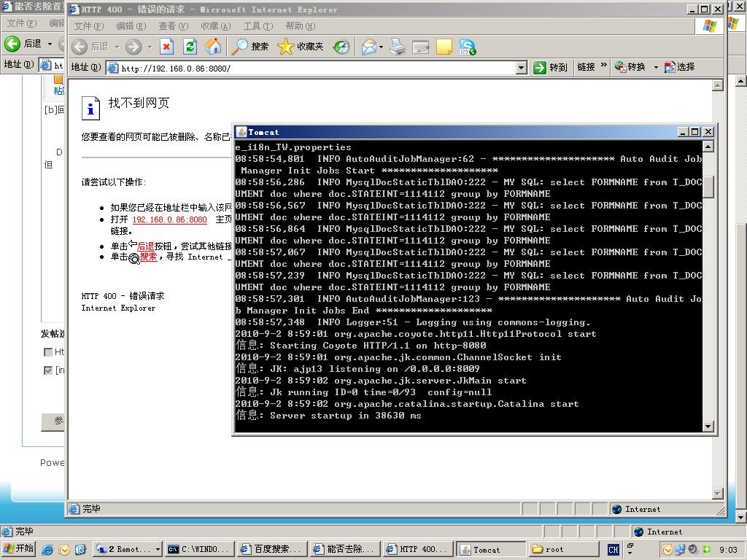Click the 9:03 system clock

click(x=728, y=550)
